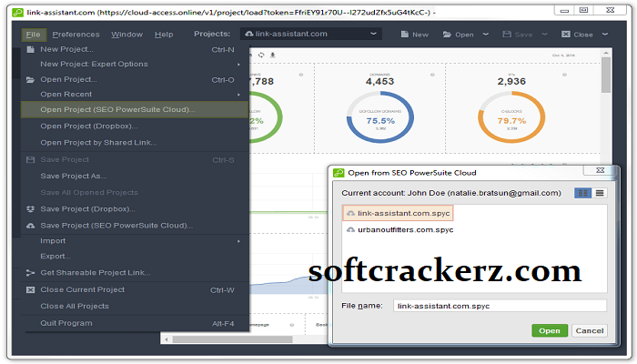Select Save Project As menu item
Viewport: 637px width, 364px height.
tap(135, 176)
